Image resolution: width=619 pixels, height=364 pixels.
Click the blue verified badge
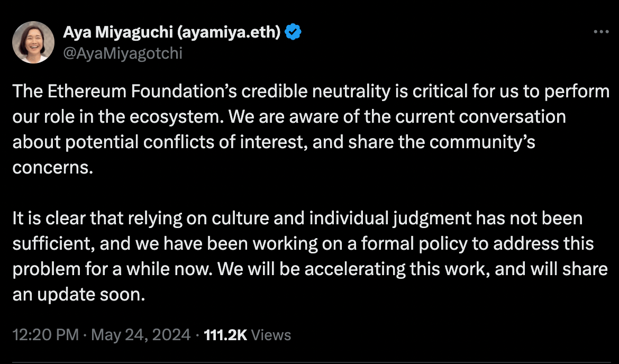pos(293,33)
